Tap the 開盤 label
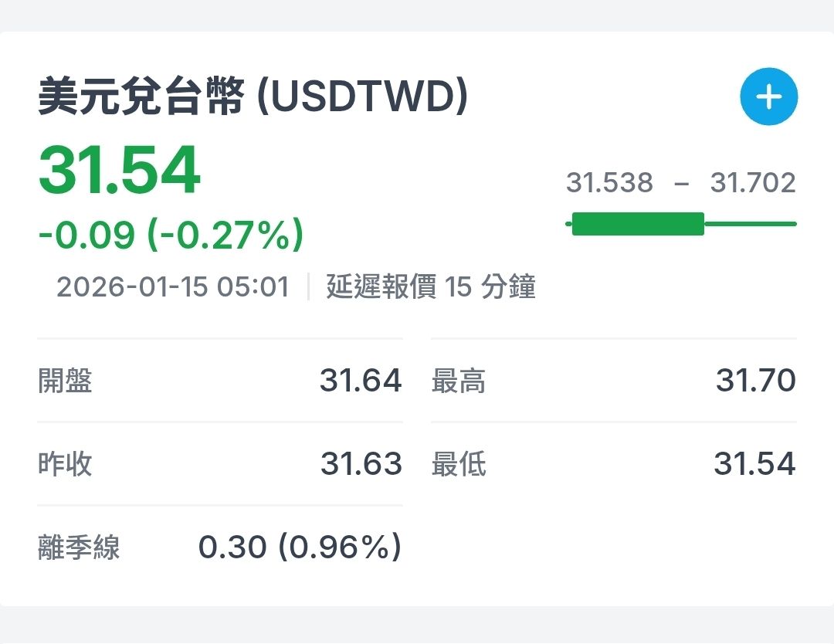Viewport: 834px width, 644px height. [x=66, y=381]
